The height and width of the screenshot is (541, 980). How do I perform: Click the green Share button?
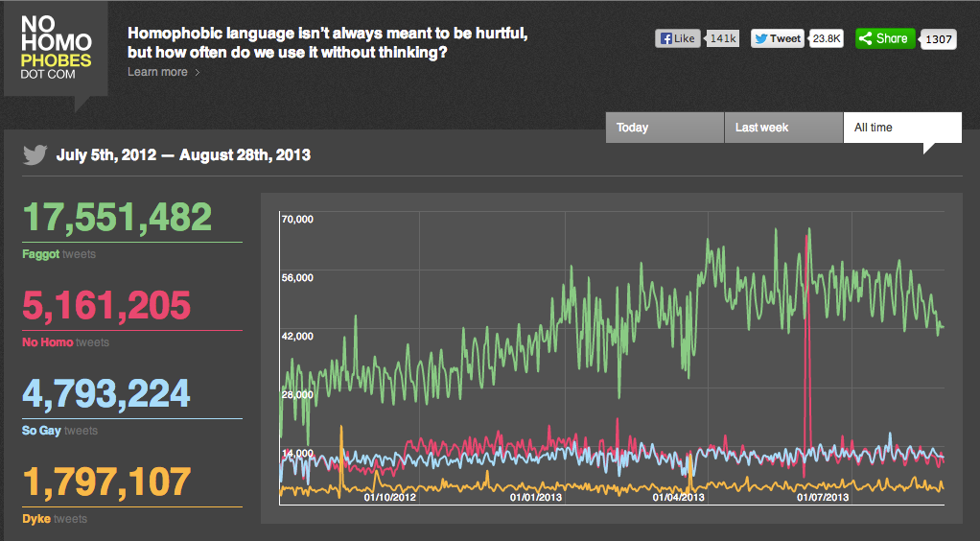coord(883,38)
